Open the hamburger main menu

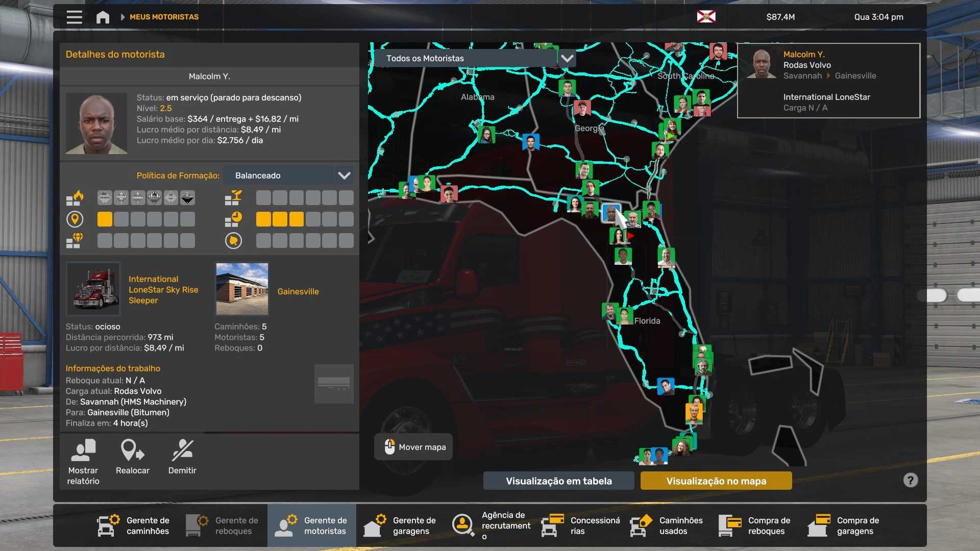point(74,17)
